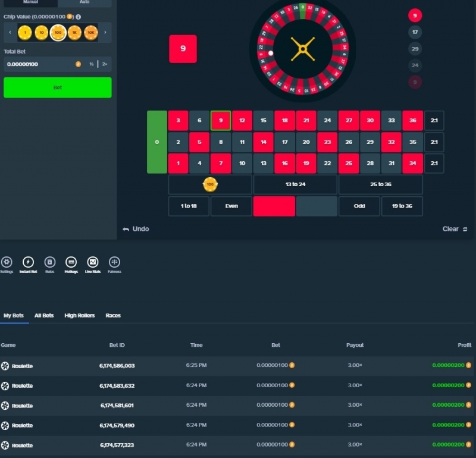Open bet ID 6,174,579,490
This screenshot has height=458, width=476.
coord(117,425)
